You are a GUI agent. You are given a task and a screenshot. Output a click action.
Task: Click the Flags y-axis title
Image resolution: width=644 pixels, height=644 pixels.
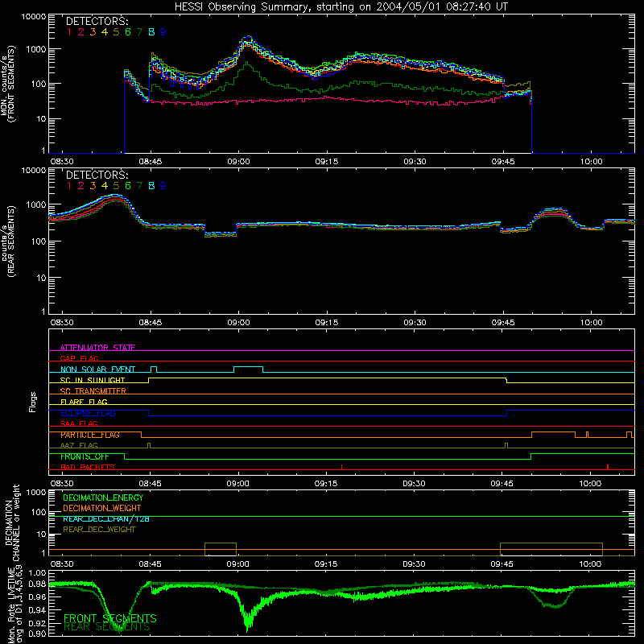(32, 402)
